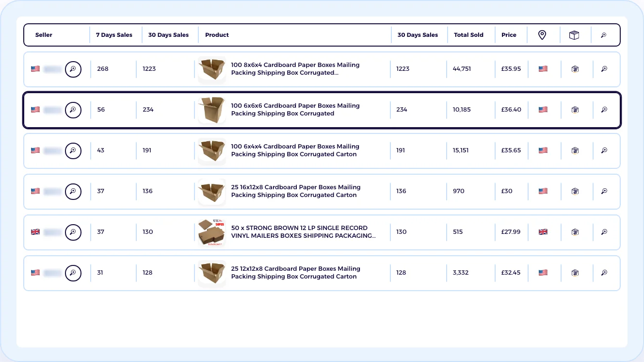The image size is (644, 362).
Task: Click total sold value 3,332
Action: [461, 273]
